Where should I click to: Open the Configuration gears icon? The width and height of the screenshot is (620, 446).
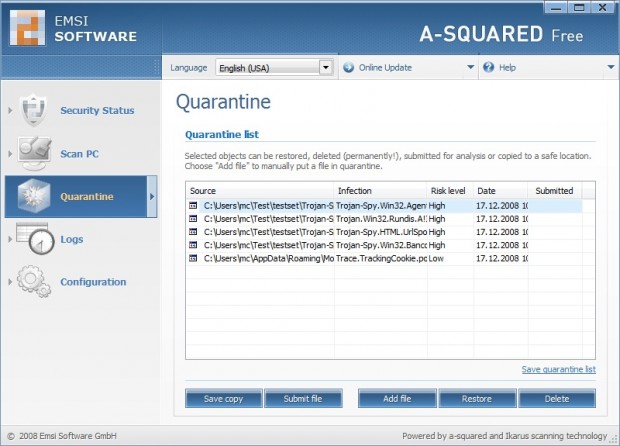[34, 281]
